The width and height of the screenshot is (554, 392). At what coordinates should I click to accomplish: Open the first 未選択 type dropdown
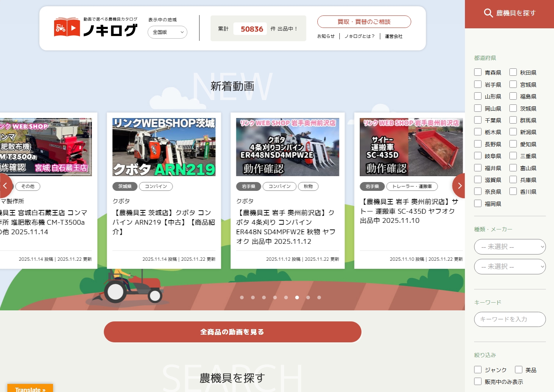pos(510,247)
